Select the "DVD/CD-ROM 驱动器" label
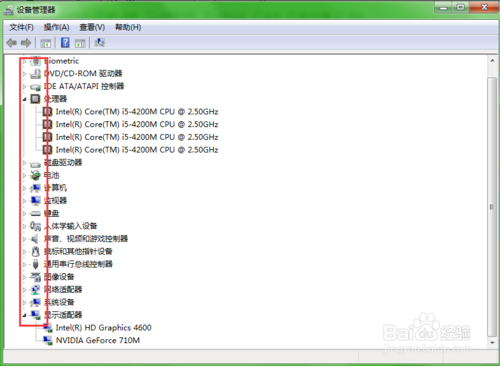Image resolution: width=500 pixels, height=366 pixels. [x=83, y=74]
